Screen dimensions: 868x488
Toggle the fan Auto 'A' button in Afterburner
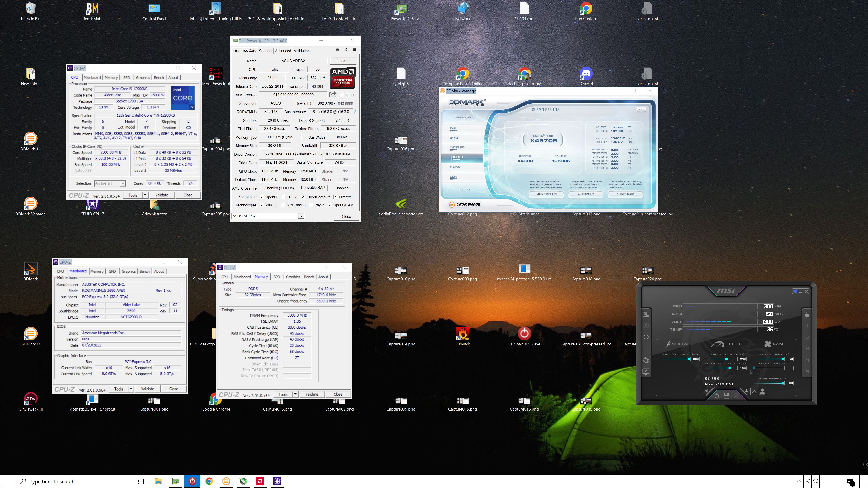pyautogui.click(x=754, y=391)
